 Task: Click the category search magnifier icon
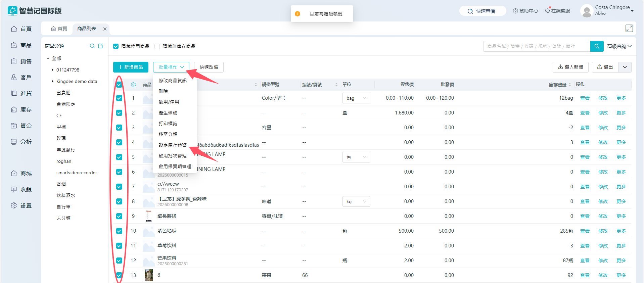pos(92,46)
